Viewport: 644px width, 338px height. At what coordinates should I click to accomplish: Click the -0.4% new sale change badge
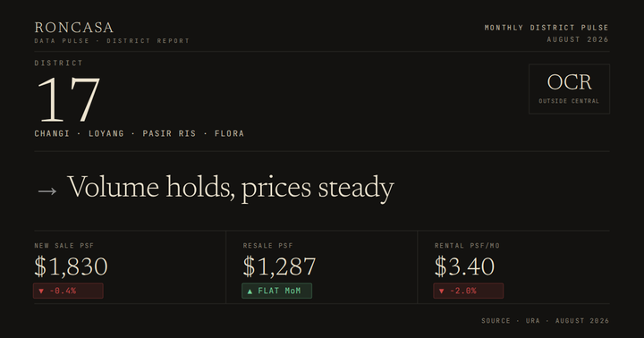pyautogui.click(x=68, y=291)
